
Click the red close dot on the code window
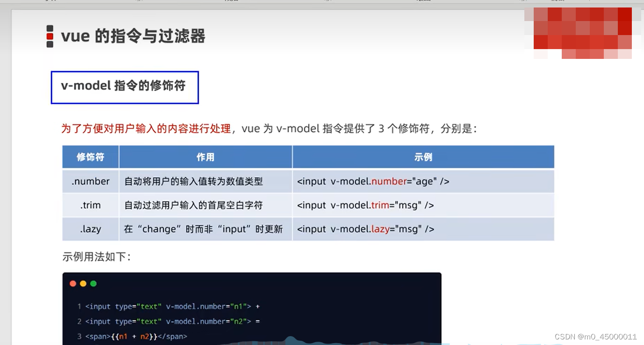pyautogui.click(x=73, y=283)
